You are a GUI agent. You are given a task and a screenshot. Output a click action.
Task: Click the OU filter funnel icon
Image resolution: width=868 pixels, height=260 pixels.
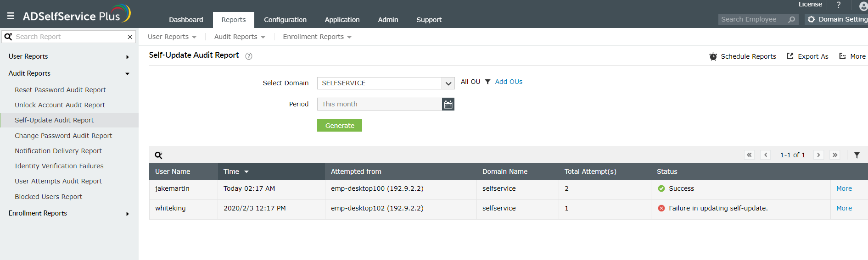487,82
